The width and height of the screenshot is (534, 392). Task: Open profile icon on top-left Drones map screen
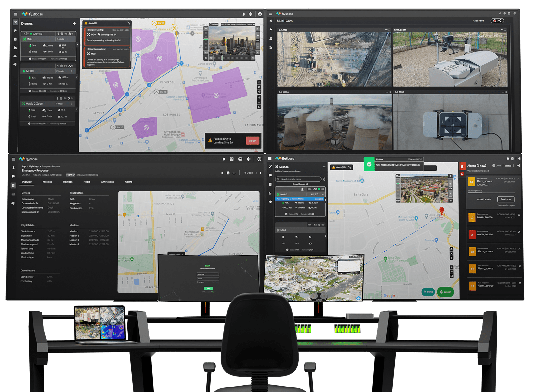click(x=260, y=14)
